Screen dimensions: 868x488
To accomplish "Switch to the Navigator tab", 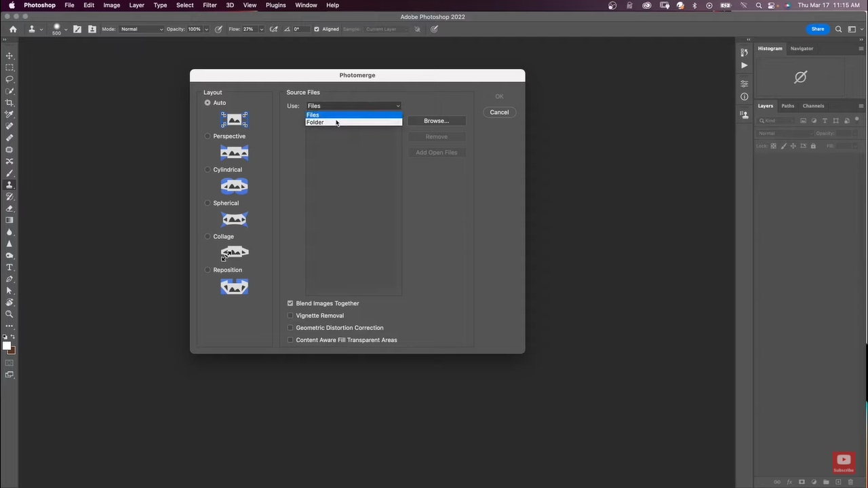I will [802, 48].
